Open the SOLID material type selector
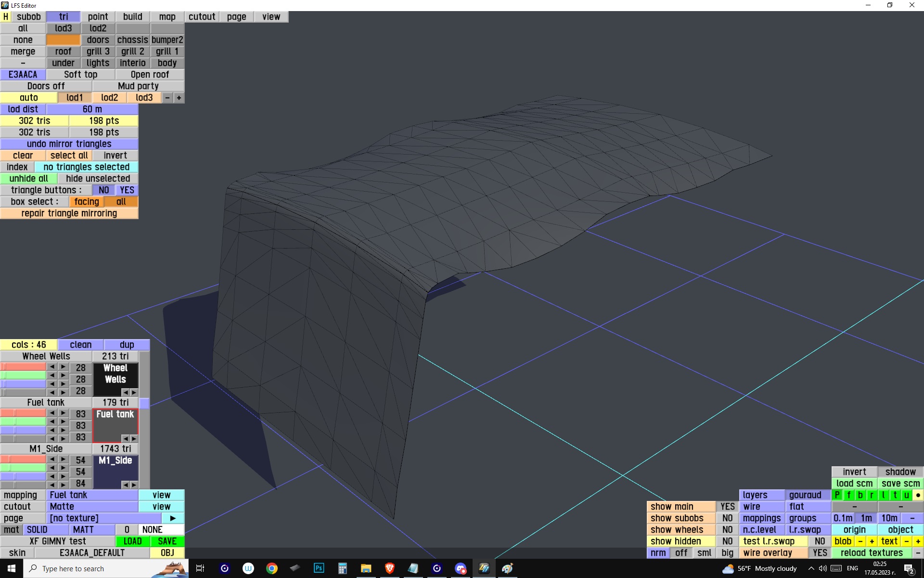 point(46,529)
